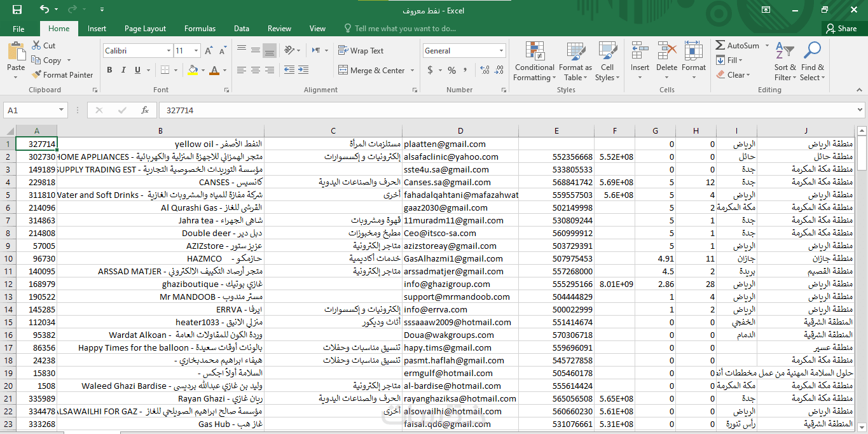Viewport: 868px width, 434px height.
Task: Switch to the Formulas tab
Action: point(200,29)
